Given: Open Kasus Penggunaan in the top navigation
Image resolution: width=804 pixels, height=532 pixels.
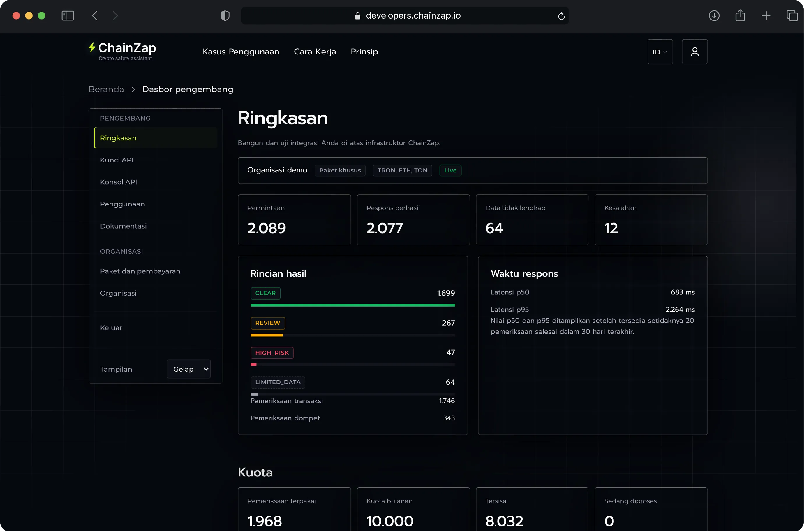Looking at the screenshot, I should tap(241, 52).
